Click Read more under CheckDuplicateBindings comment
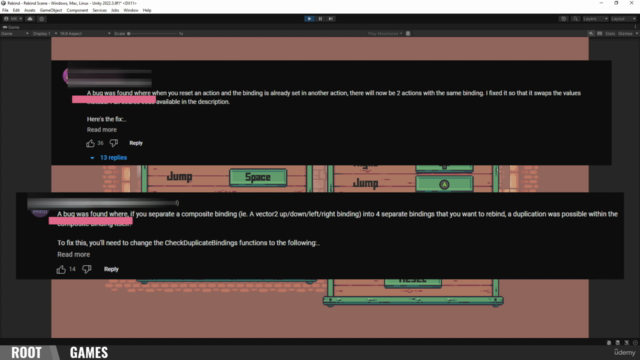Viewport: 640px width, 360px height. 73,254
